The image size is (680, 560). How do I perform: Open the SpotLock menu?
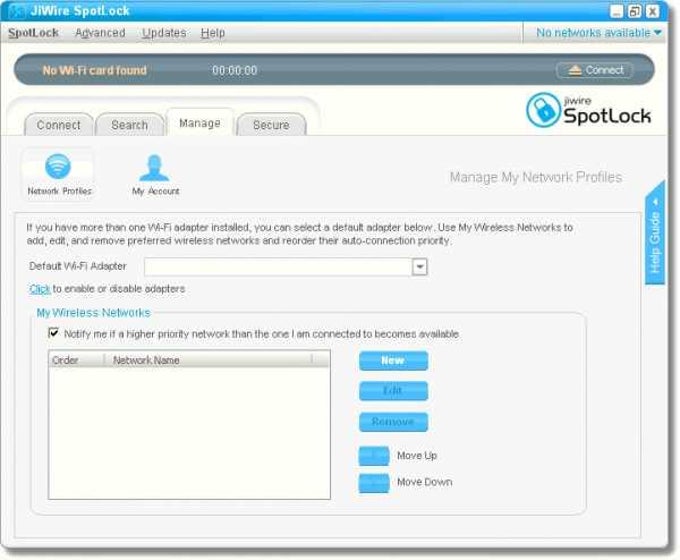pyautogui.click(x=33, y=33)
